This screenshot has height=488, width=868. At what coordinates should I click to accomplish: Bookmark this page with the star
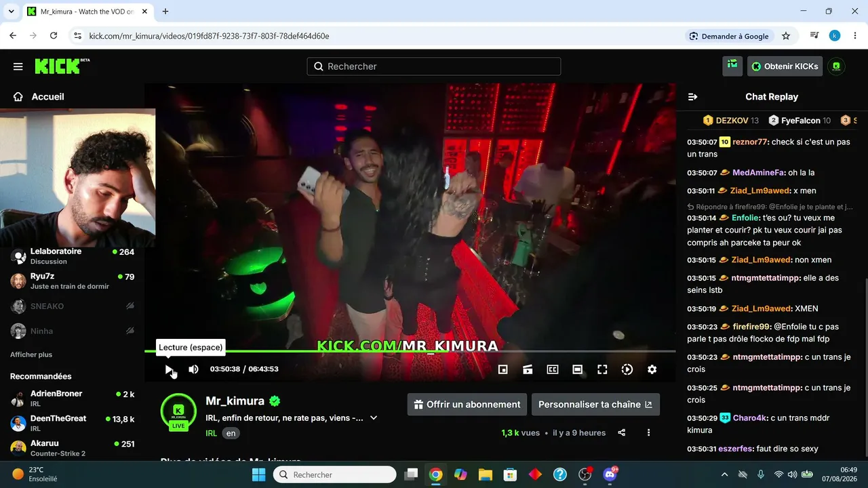786,36
